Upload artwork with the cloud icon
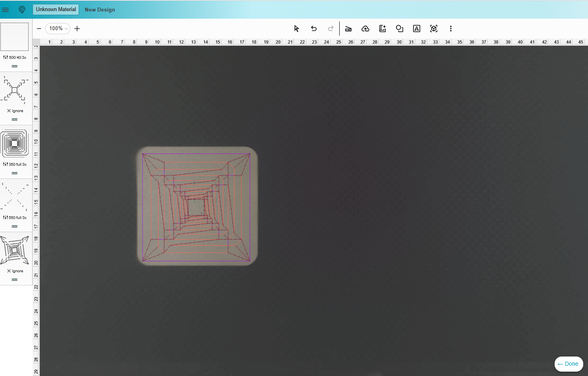The image size is (588, 376). (366, 29)
